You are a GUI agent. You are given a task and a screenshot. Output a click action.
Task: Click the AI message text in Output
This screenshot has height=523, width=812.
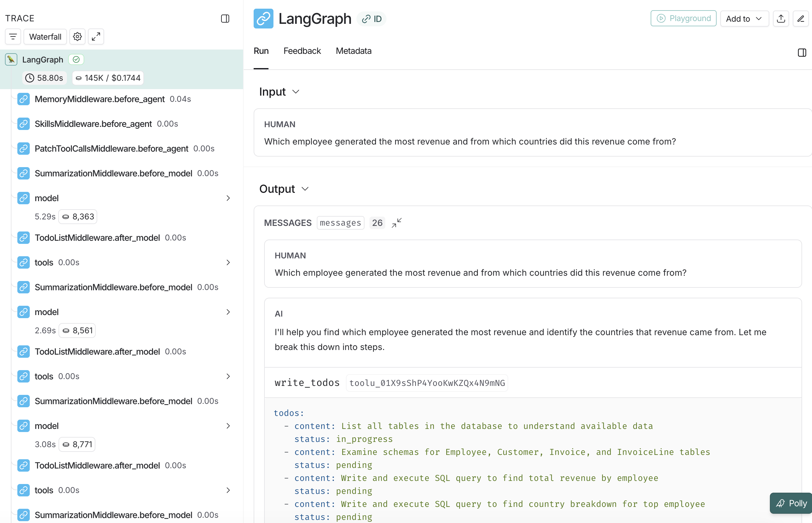tap(521, 339)
